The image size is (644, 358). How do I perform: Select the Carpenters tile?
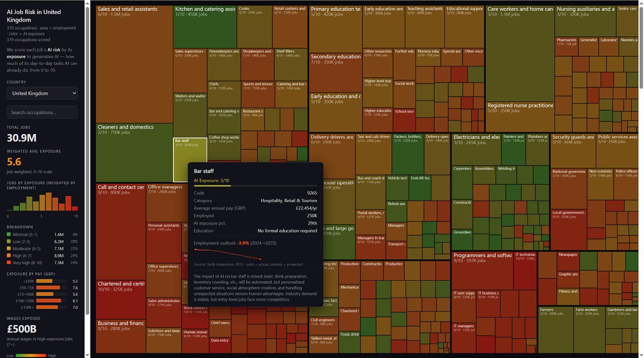point(462,182)
